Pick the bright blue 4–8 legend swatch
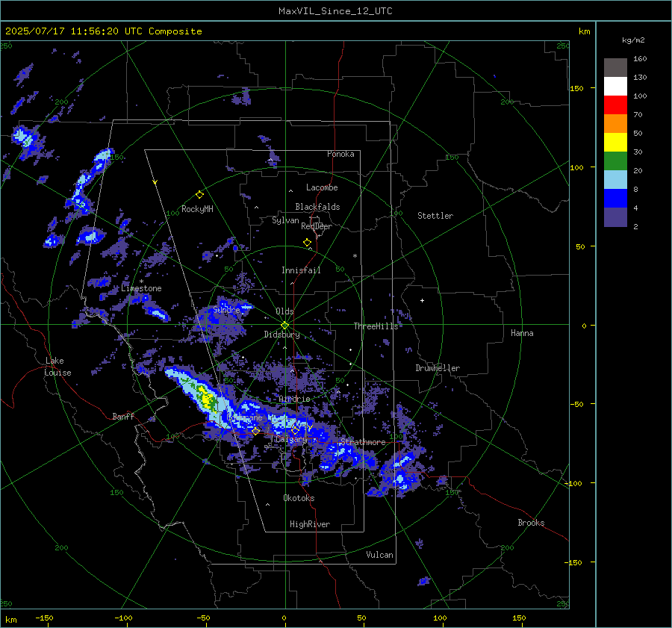 pyautogui.click(x=615, y=199)
